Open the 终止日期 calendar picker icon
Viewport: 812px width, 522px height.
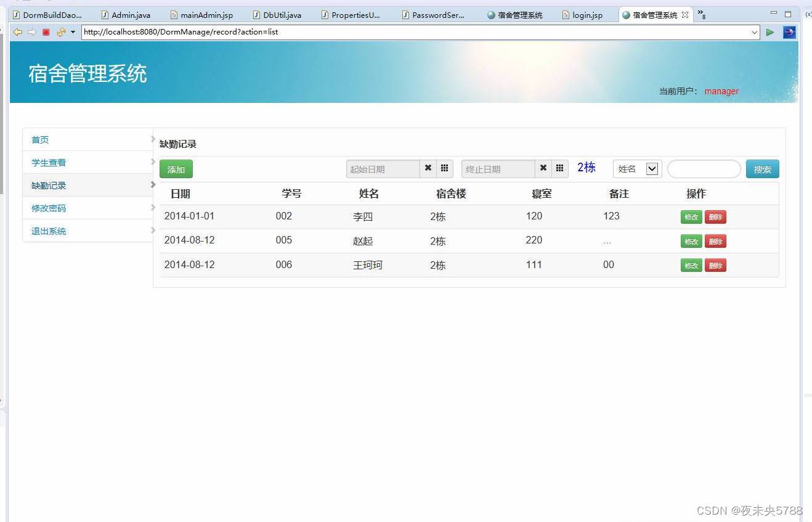[559, 168]
